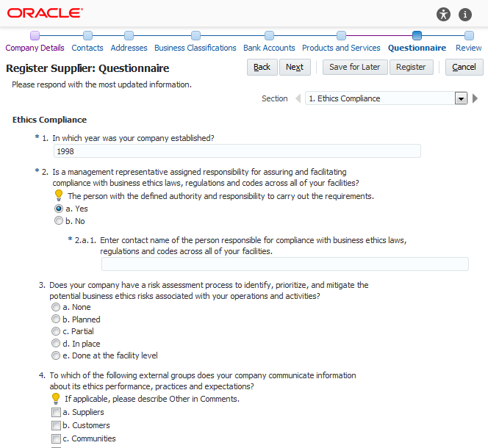
Task: Go to next section using right arrow
Action: [x=475, y=98]
